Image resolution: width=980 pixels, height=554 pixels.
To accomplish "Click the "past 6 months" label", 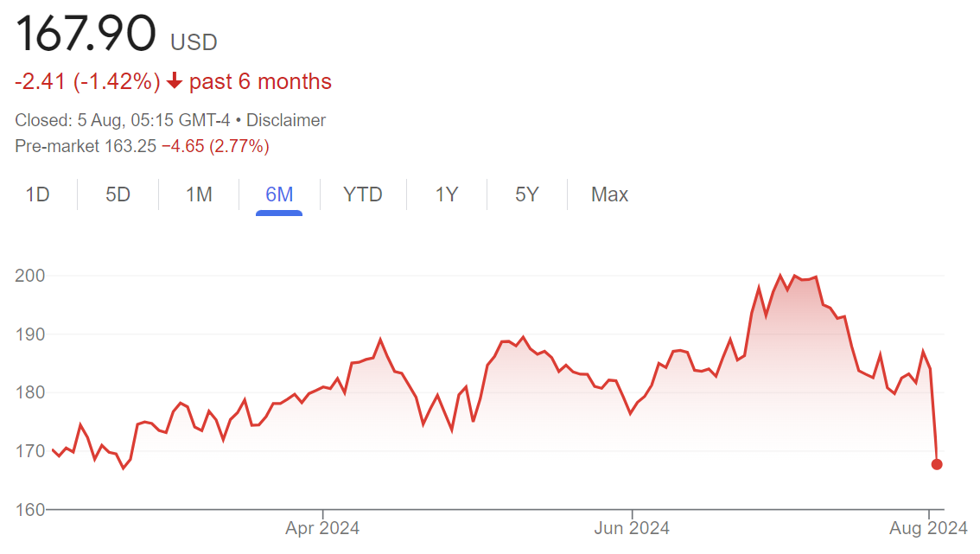I will coord(260,82).
